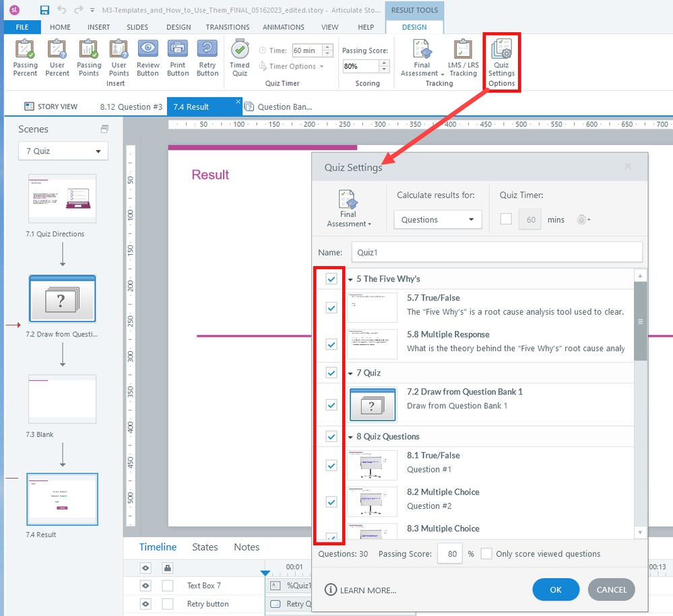
Task: Click the Save icon in title bar
Action: [44, 10]
